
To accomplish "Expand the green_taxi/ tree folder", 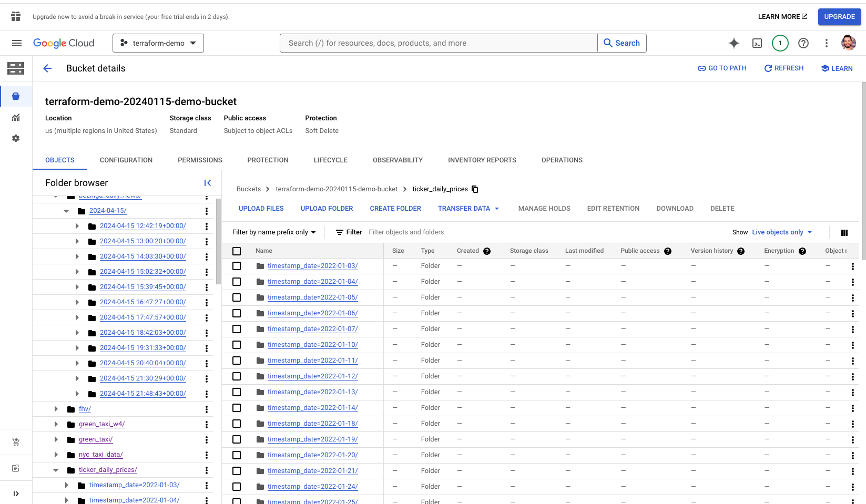I will coord(56,439).
